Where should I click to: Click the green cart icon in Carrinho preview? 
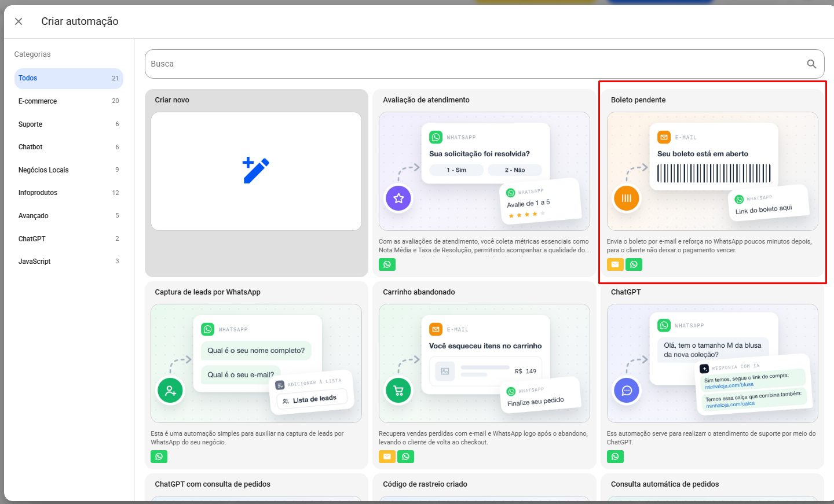coord(398,391)
